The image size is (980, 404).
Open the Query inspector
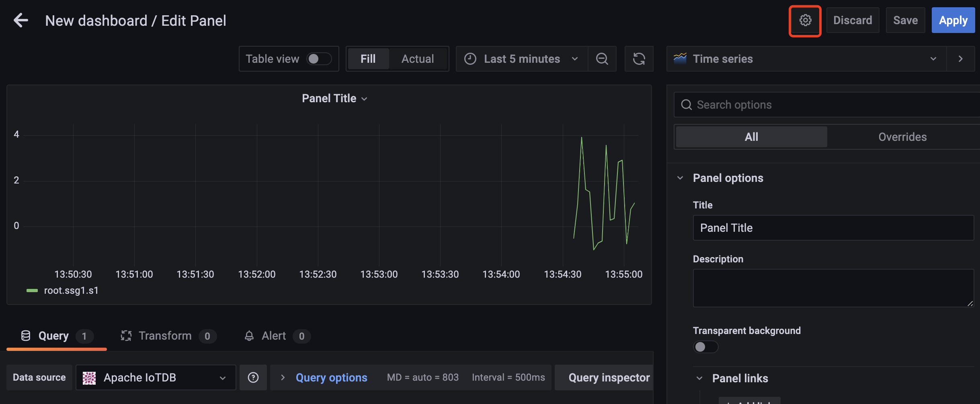tap(609, 377)
